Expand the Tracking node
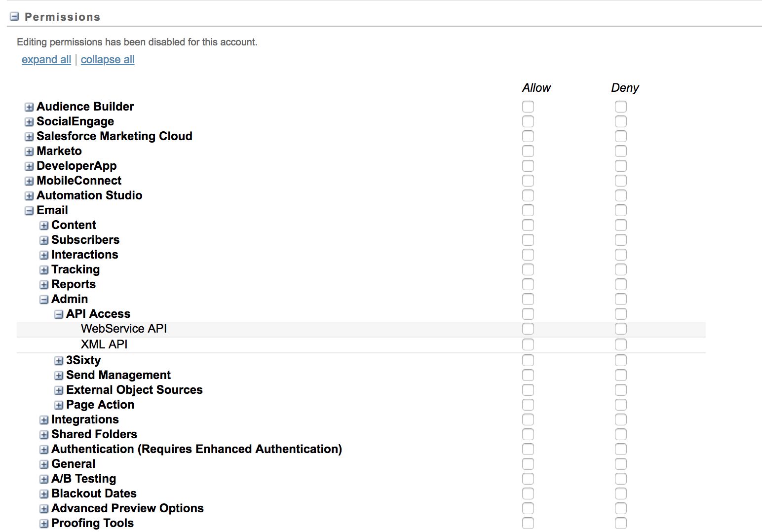Viewport: 762px width, 532px height. click(44, 270)
